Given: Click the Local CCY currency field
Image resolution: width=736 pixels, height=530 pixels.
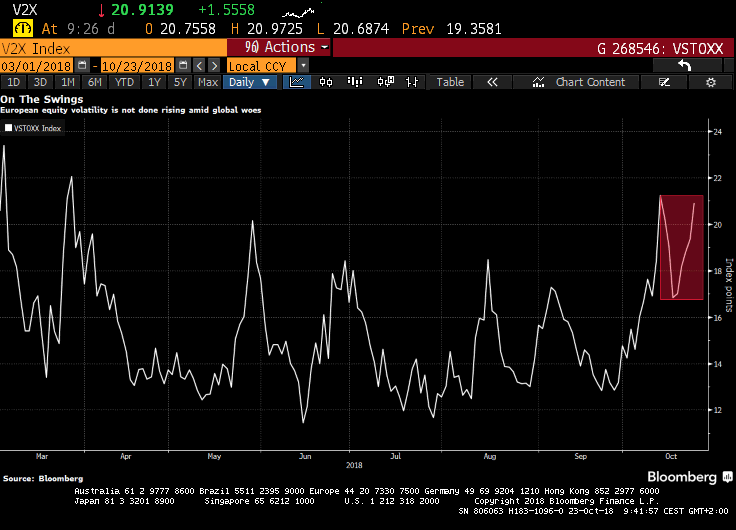Looking at the screenshot, I should coord(262,65).
